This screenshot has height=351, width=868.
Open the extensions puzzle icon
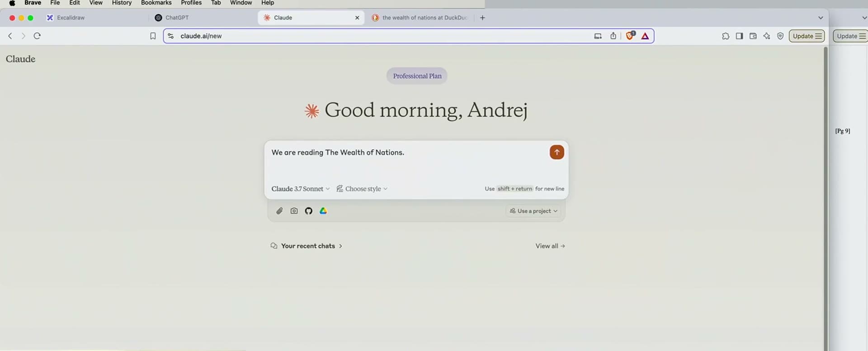click(x=726, y=36)
